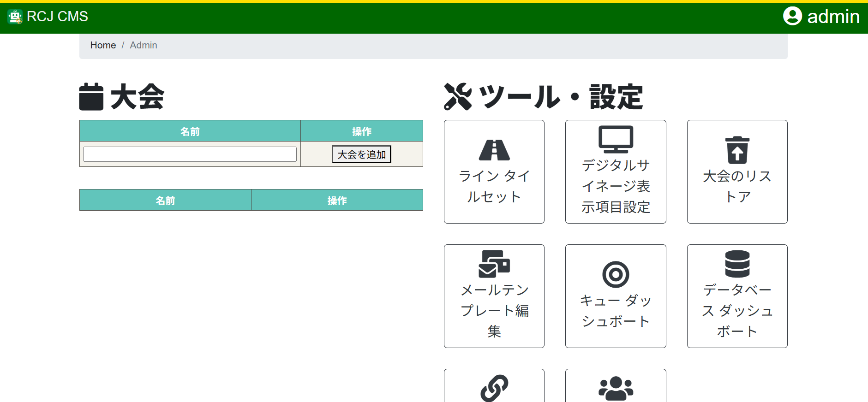Click the 大会を追加 button
The width and height of the screenshot is (868, 402).
coord(362,154)
